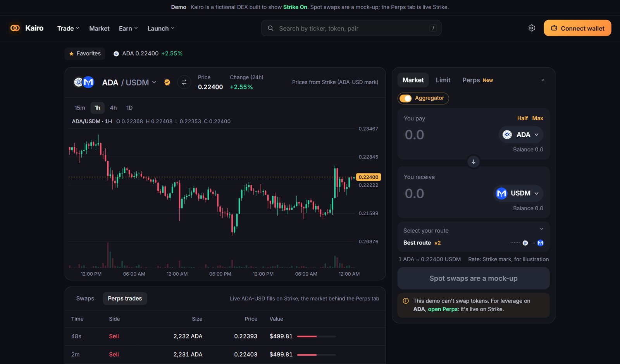Image resolution: width=620 pixels, height=364 pixels.
Task: Open the Earn dropdown menu
Action: [x=128, y=28]
